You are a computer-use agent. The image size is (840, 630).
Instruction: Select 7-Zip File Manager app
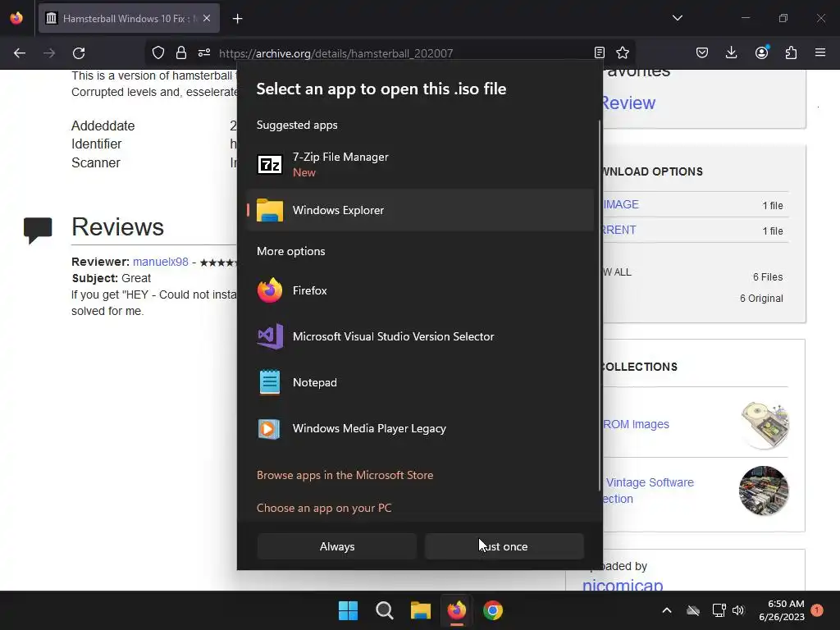(x=420, y=164)
